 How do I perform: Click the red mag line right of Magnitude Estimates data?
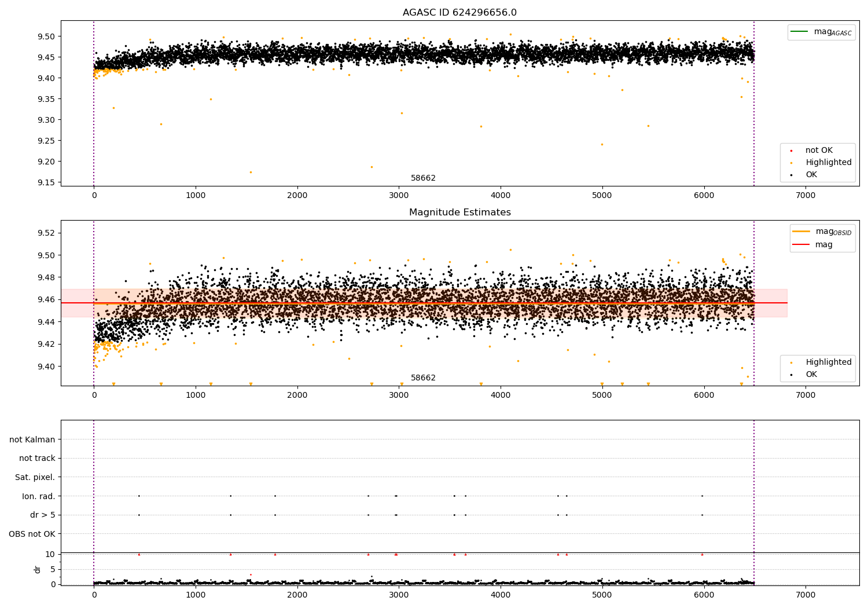770,303
